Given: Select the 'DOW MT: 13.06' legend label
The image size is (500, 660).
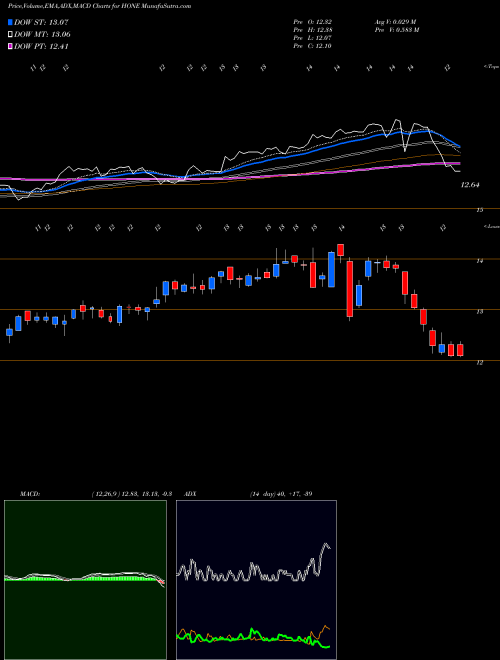Looking at the screenshot, I should point(42,35).
